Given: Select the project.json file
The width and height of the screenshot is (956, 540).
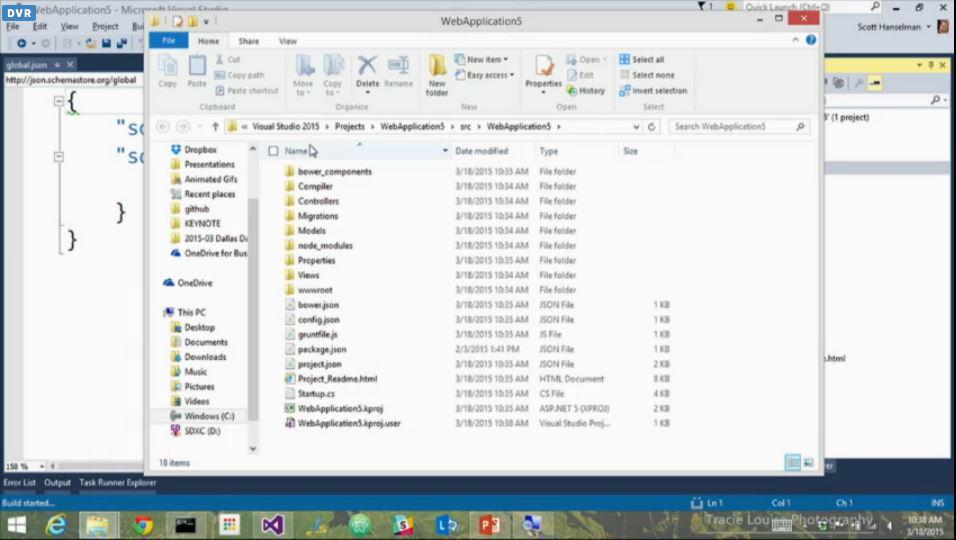Looking at the screenshot, I should click(319, 364).
